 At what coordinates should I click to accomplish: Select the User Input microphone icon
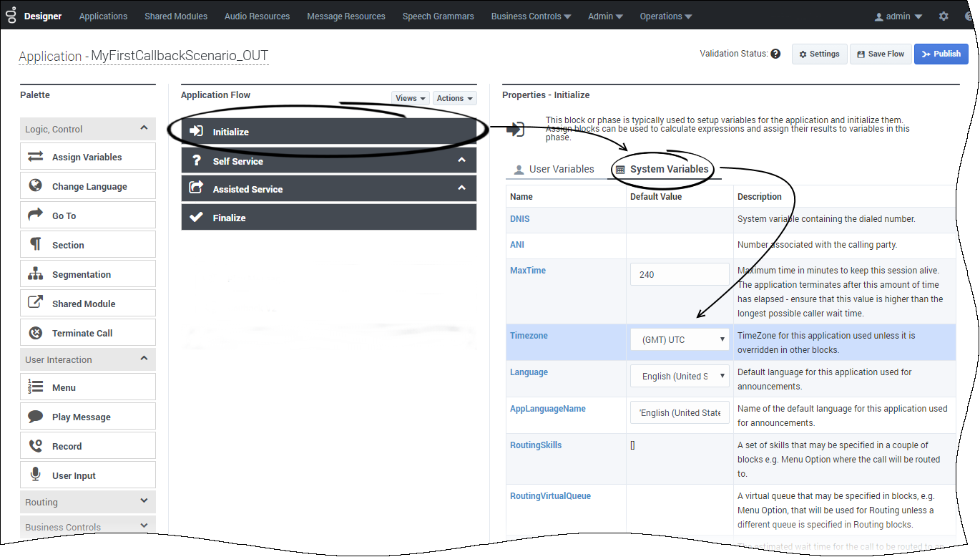point(35,475)
